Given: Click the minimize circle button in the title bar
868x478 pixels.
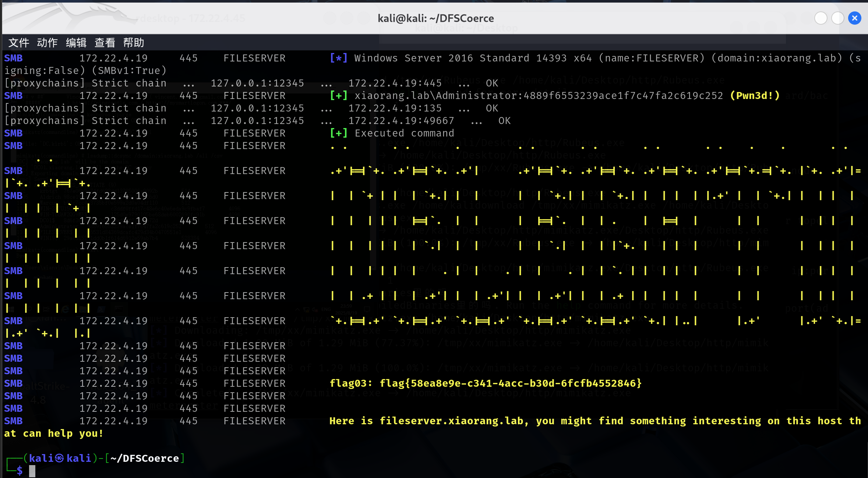Looking at the screenshot, I should [x=821, y=18].
